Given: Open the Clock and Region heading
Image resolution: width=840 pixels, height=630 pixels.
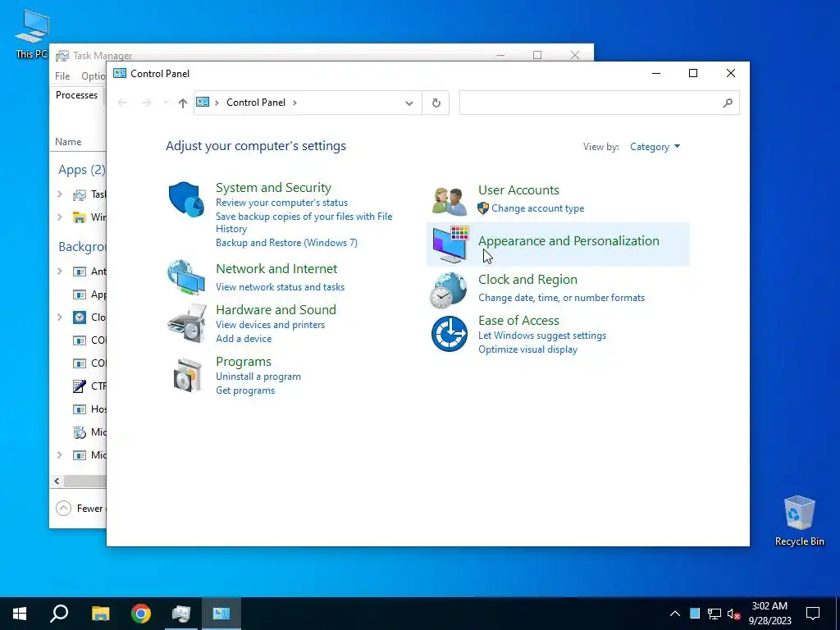Looking at the screenshot, I should click(x=527, y=280).
